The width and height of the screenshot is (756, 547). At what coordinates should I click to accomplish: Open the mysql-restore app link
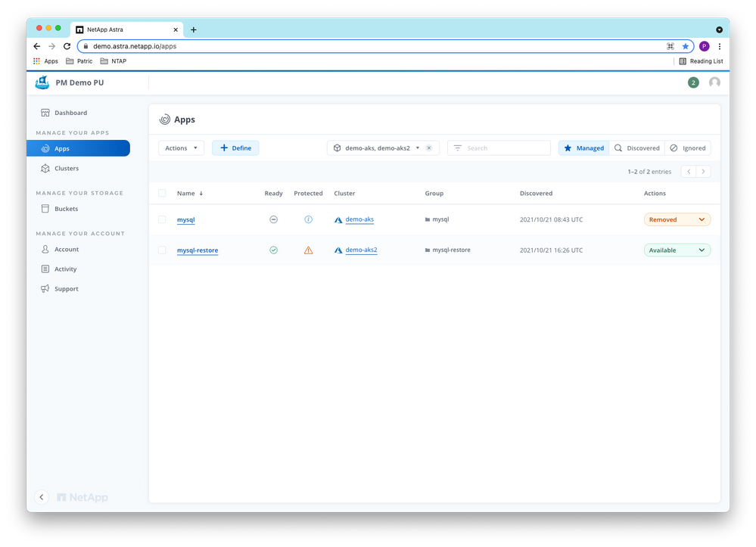coord(198,250)
